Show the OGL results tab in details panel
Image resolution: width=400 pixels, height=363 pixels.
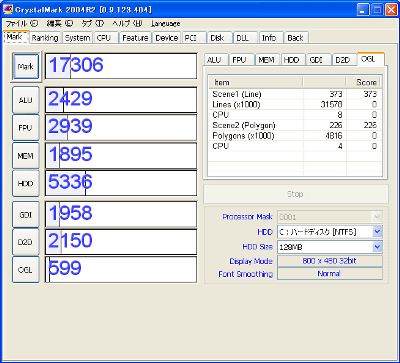[370, 59]
